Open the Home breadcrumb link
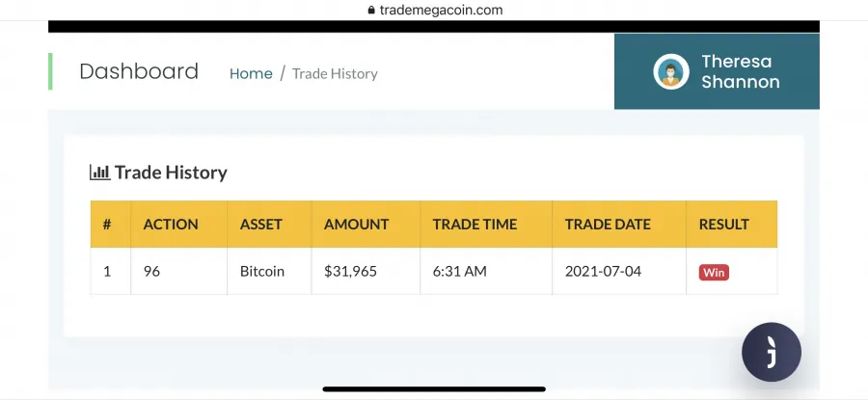The height and width of the screenshot is (400, 868). pyautogui.click(x=251, y=73)
